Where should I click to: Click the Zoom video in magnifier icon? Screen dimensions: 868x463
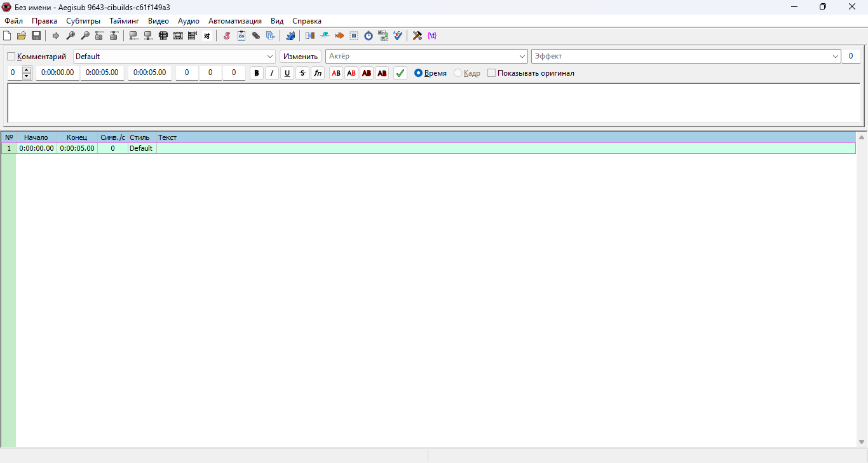[x=71, y=36]
